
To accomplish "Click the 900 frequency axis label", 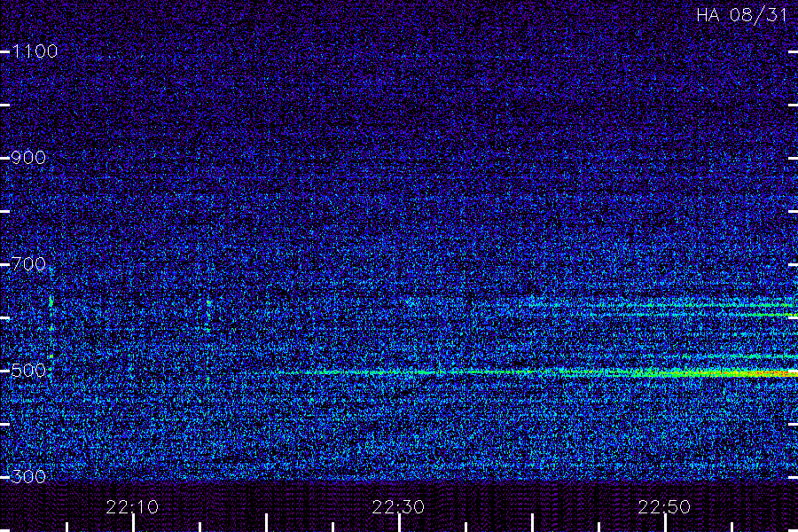I will point(28,158).
